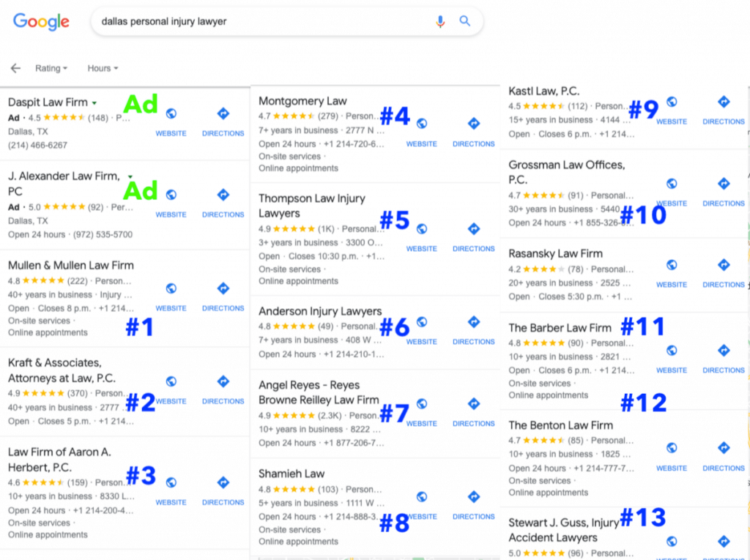Screen dimensions: 750x560
Task: Click the microphone voice search icon
Action: point(440,21)
